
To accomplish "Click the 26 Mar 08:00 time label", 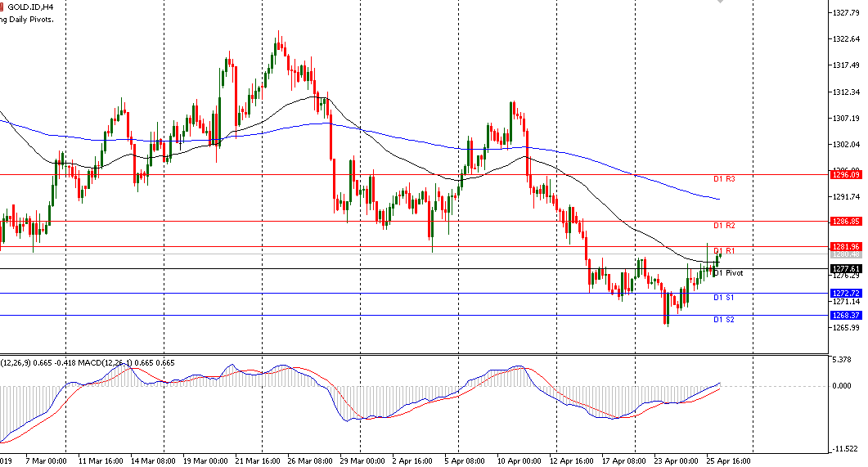I will (311, 461).
